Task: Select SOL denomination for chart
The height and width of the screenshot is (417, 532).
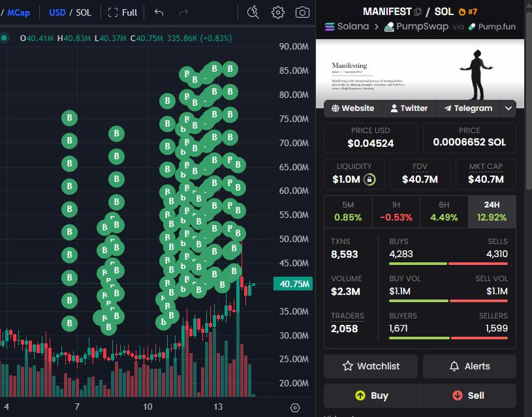Action: (84, 13)
